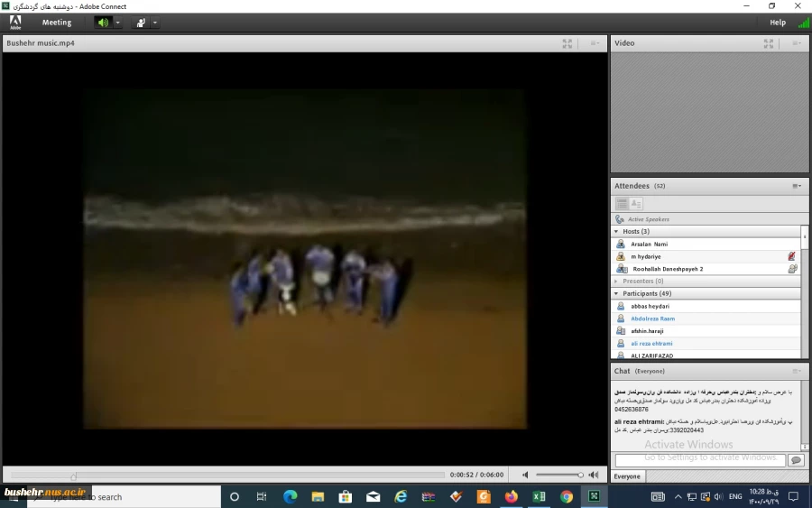The image size is (812, 508).
Task: Open the speaker options dropdown arrow
Action: click(x=117, y=23)
